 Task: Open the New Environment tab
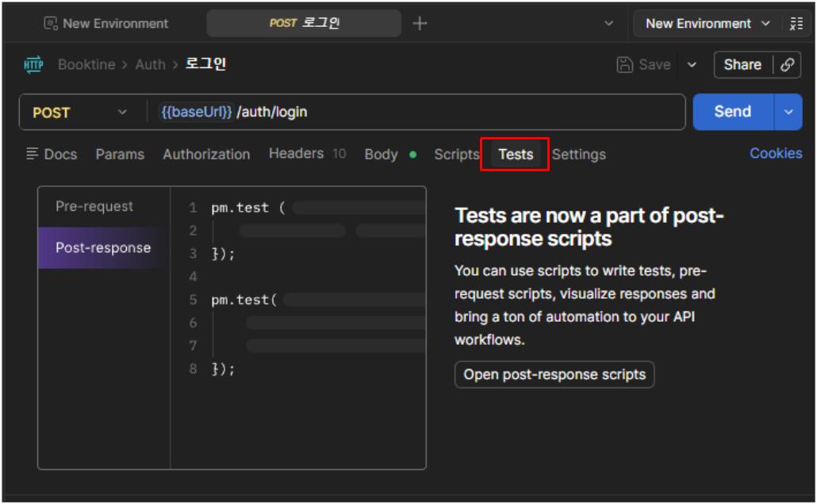[x=106, y=24]
